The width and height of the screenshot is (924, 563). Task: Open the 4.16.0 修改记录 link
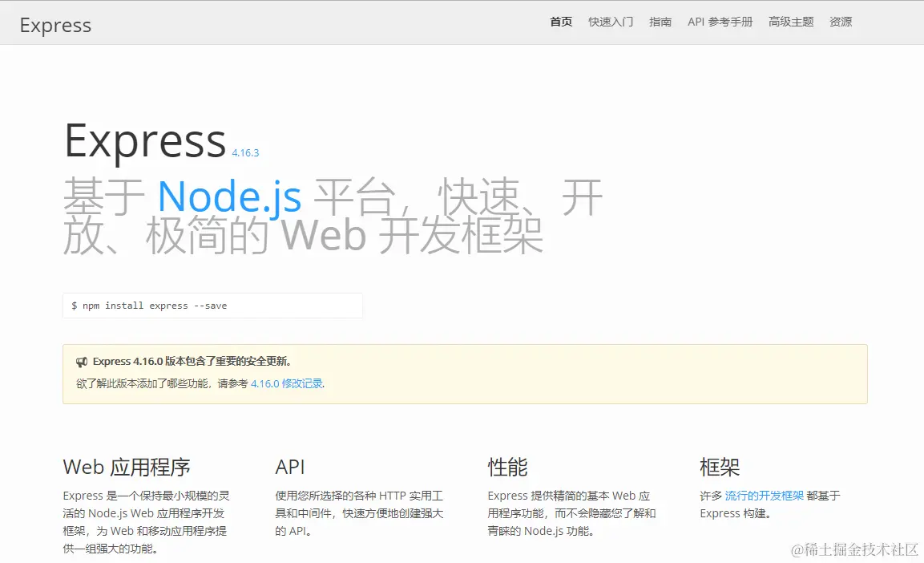click(x=287, y=384)
